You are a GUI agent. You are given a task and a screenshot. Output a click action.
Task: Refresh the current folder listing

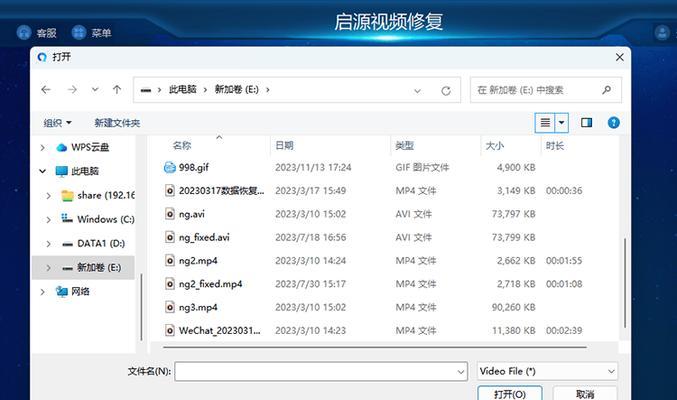[446, 90]
